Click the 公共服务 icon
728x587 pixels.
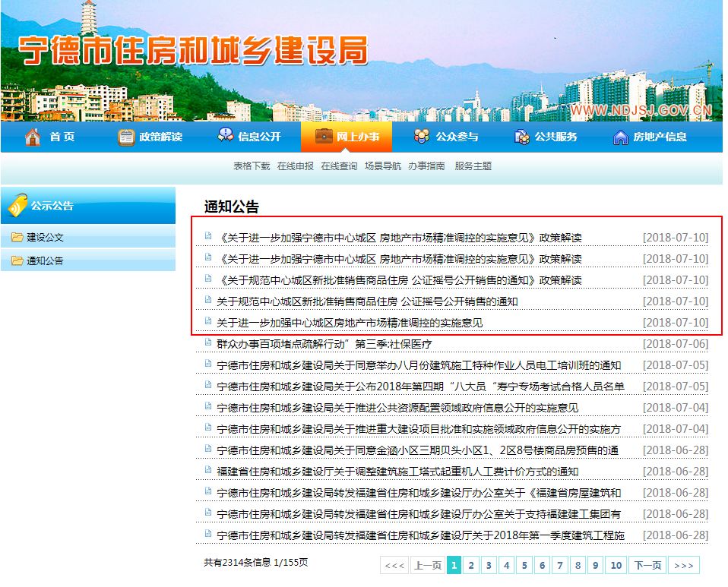(522, 137)
